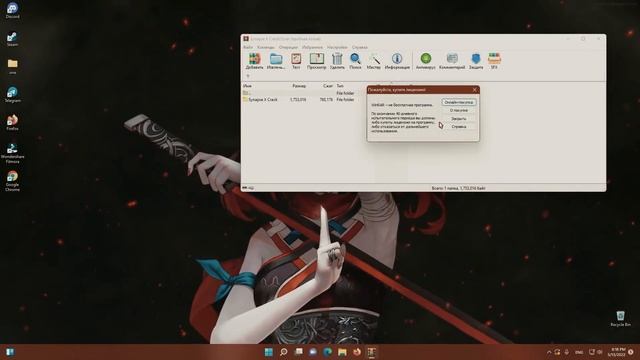
Task: Open the Справка menu in the menu bar
Action: coord(360,47)
